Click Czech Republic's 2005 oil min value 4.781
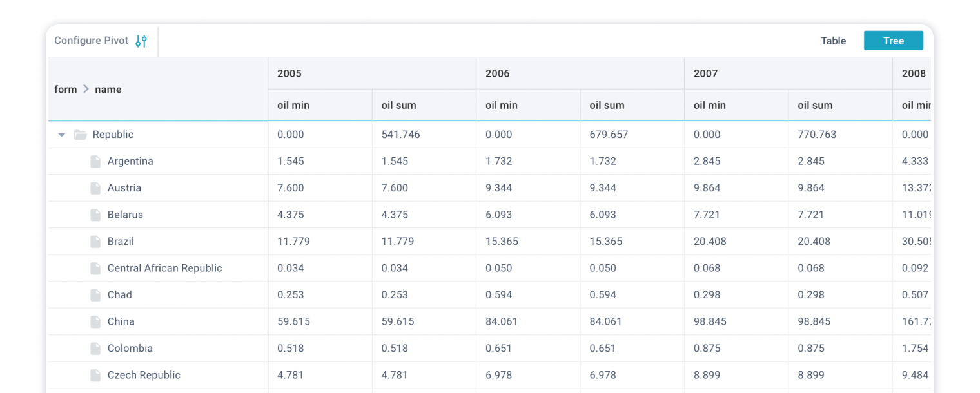 click(320, 376)
